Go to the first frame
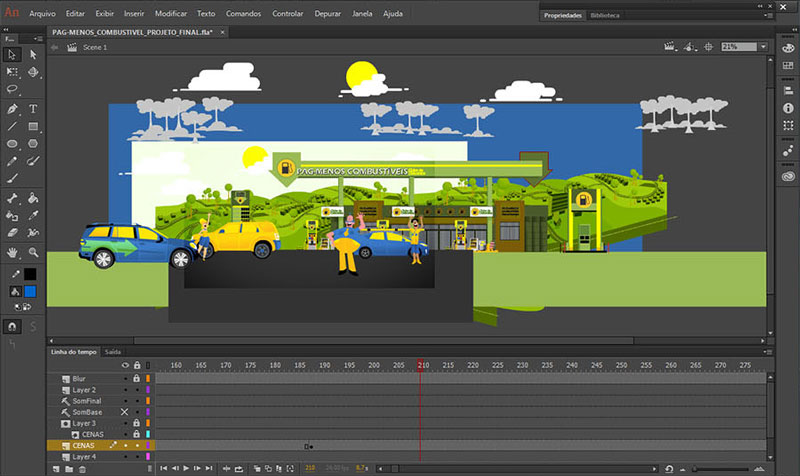This screenshot has width=800, height=476. tap(163, 468)
